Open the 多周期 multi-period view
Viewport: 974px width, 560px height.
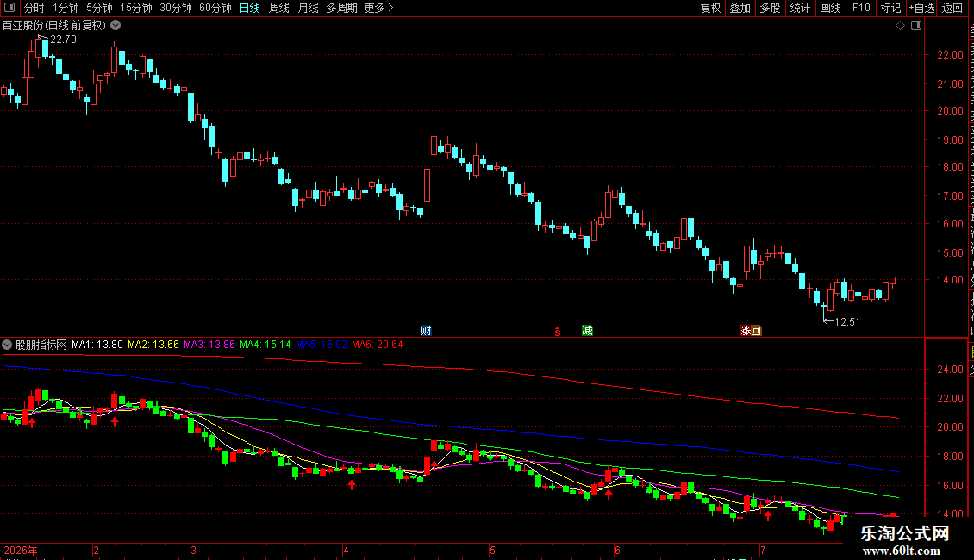click(x=341, y=8)
